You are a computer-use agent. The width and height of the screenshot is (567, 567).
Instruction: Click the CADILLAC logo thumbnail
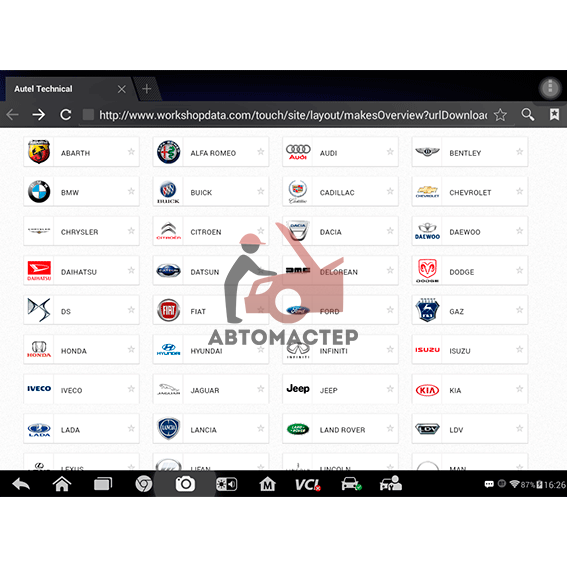[298, 192]
